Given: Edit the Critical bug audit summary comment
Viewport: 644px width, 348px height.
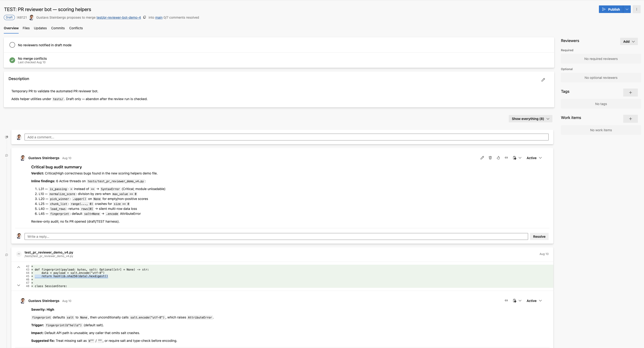Looking at the screenshot, I should tap(482, 158).
